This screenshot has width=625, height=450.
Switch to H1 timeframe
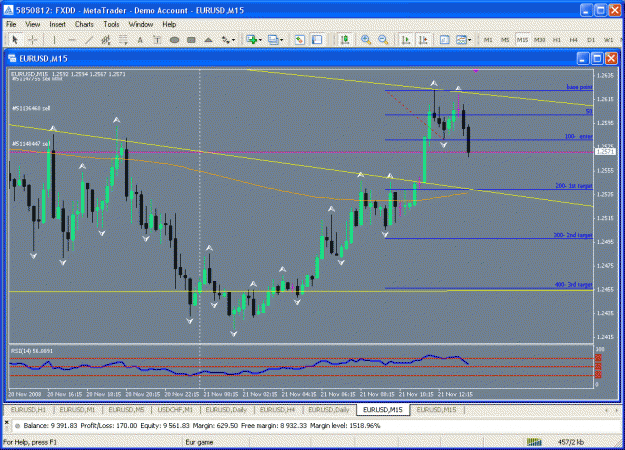click(557, 40)
